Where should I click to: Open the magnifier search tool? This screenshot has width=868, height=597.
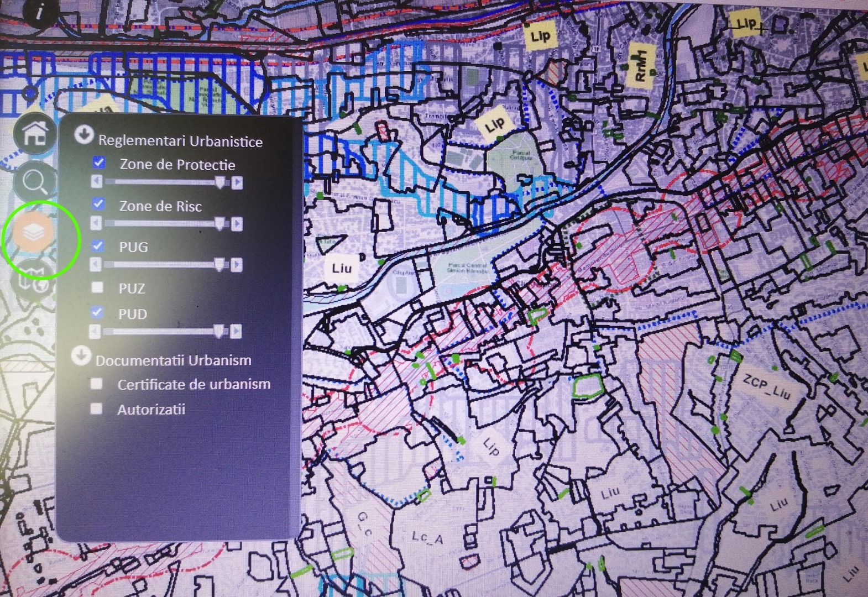pos(35,181)
